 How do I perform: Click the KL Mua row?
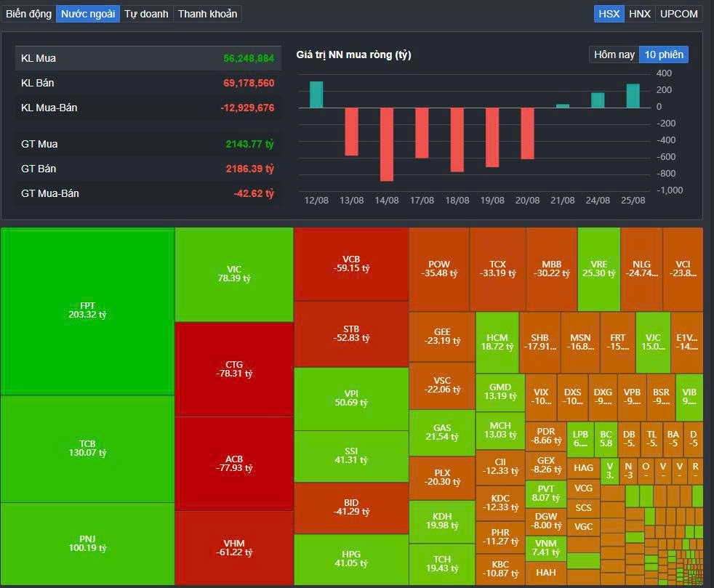[x=148, y=58]
